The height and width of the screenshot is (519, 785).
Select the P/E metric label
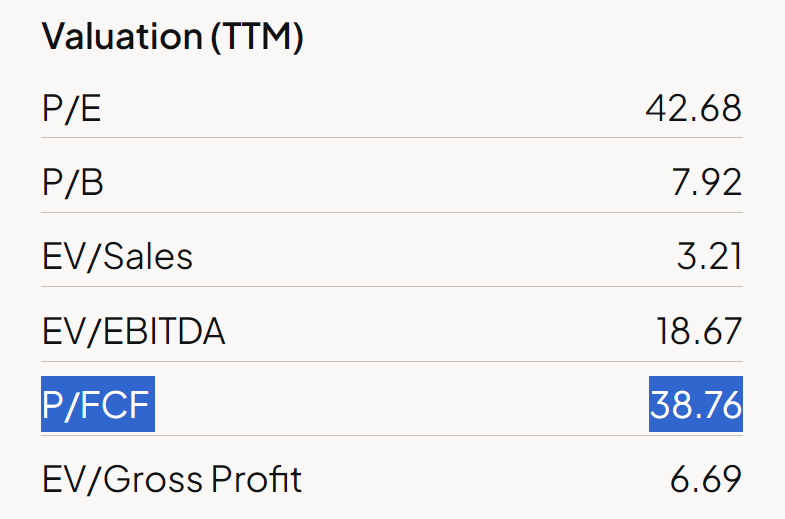(71, 108)
